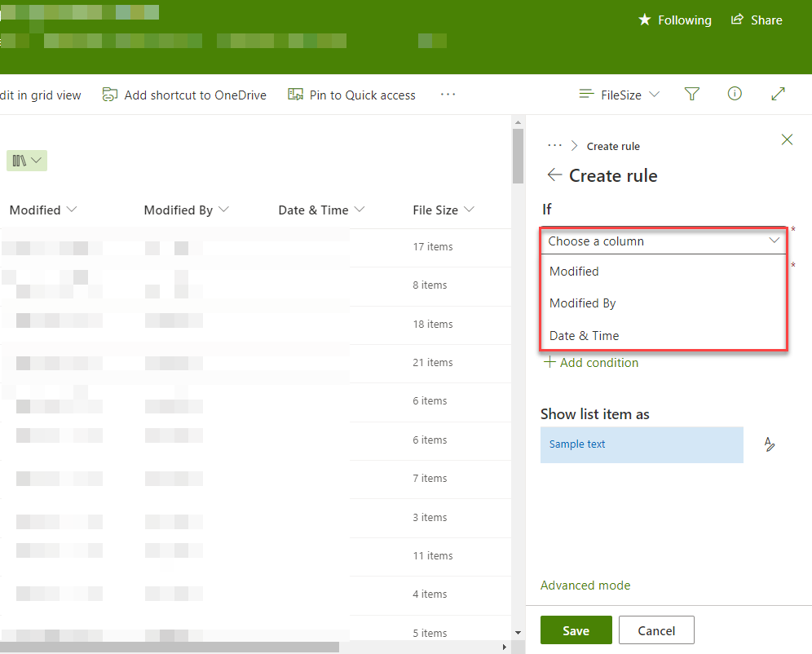Click the Create rule breadcrumb text
The image size is (812, 654).
click(613, 146)
